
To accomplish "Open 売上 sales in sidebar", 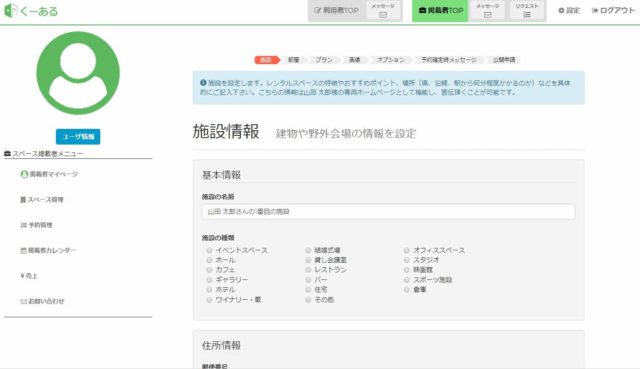I will coord(29,276).
